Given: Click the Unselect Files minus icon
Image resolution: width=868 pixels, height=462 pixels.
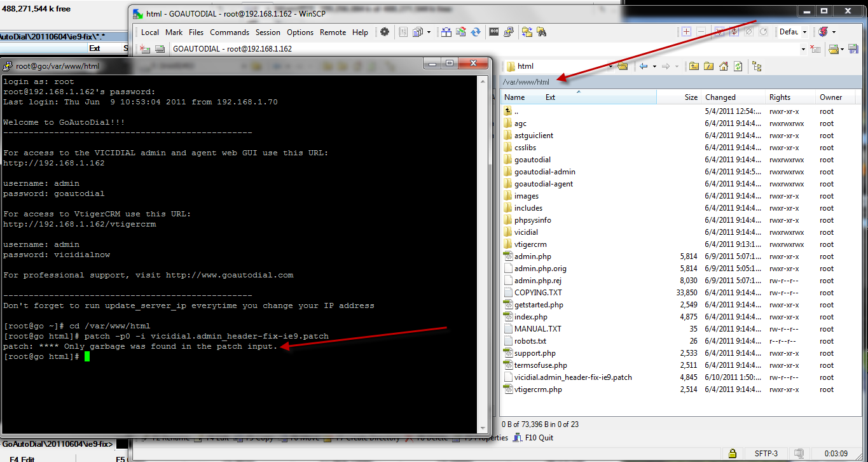Looking at the screenshot, I should 701,32.
